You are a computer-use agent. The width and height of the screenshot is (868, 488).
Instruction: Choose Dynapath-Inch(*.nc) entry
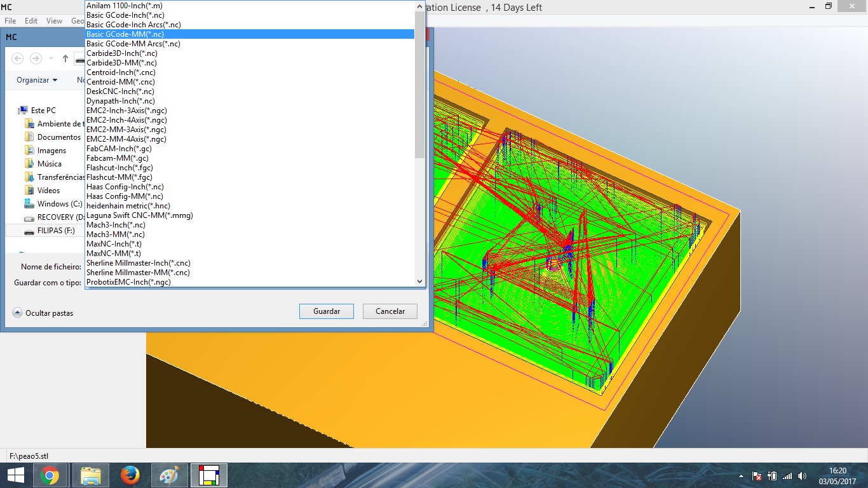tap(250, 101)
